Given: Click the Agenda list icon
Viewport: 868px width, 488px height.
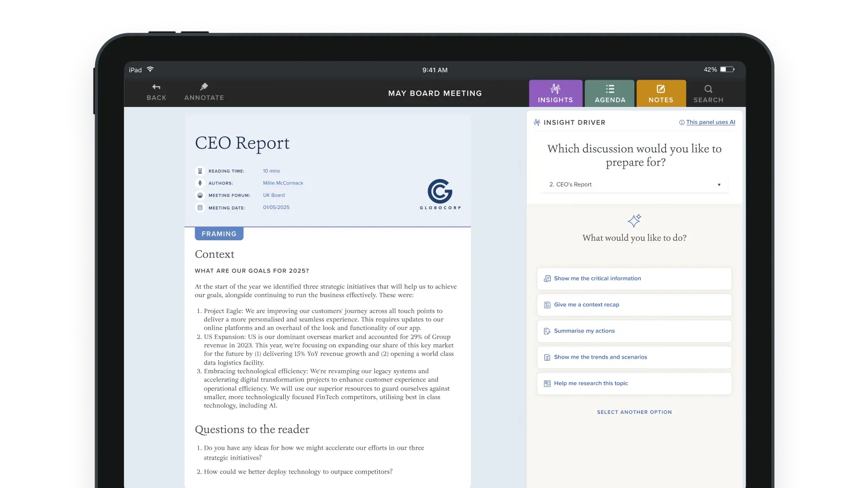Looking at the screenshot, I should coord(610,89).
